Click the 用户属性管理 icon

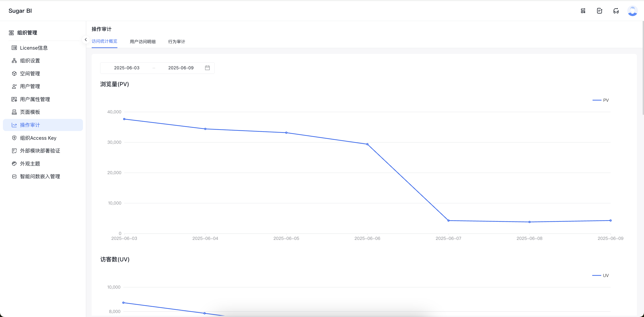pyautogui.click(x=14, y=99)
